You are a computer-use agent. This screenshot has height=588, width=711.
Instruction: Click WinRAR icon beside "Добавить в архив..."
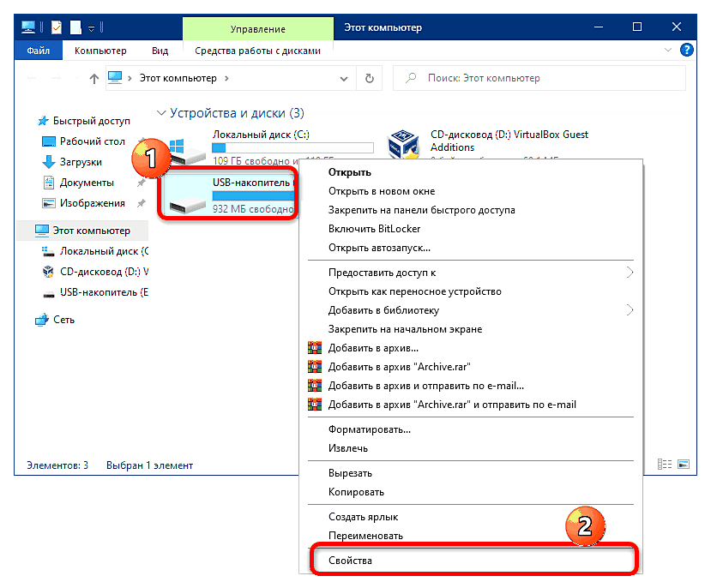315,348
